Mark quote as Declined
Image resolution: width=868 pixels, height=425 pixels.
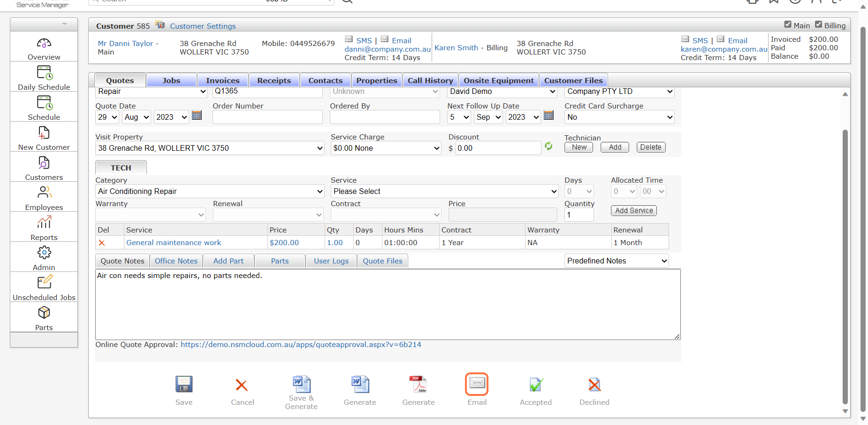click(x=594, y=385)
